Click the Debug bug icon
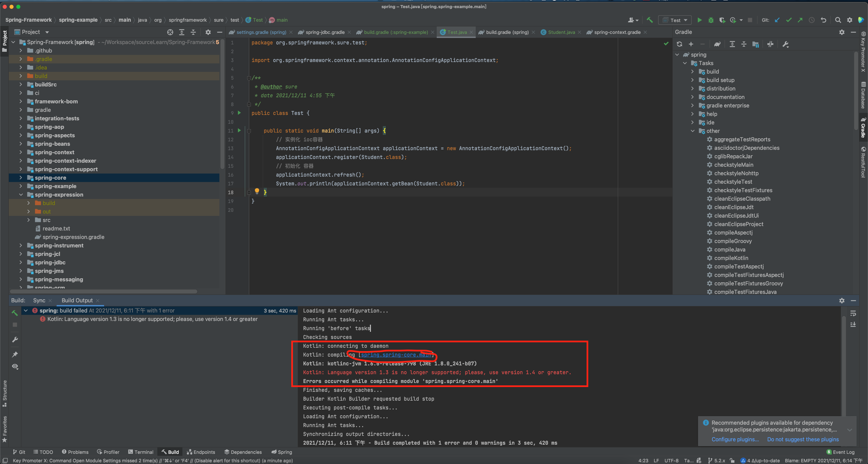868x464 pixels. [x=711, y=20]
